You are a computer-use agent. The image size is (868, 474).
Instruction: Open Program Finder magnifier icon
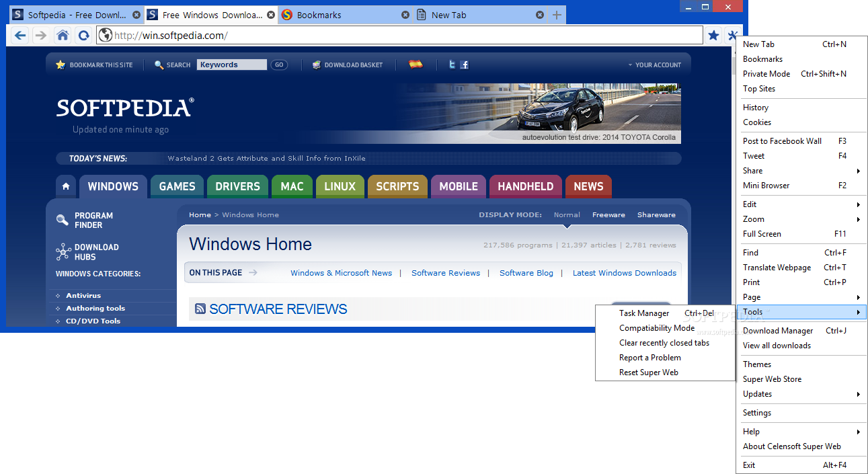63,220
